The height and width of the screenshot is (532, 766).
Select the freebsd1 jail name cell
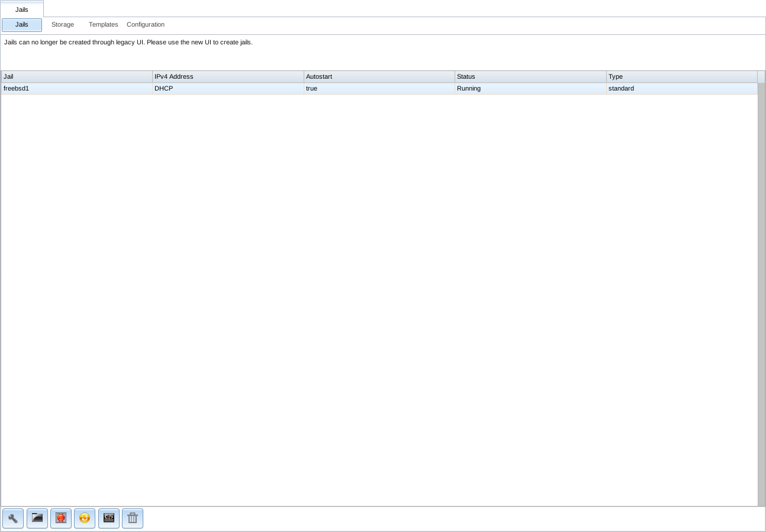[76, 89]
